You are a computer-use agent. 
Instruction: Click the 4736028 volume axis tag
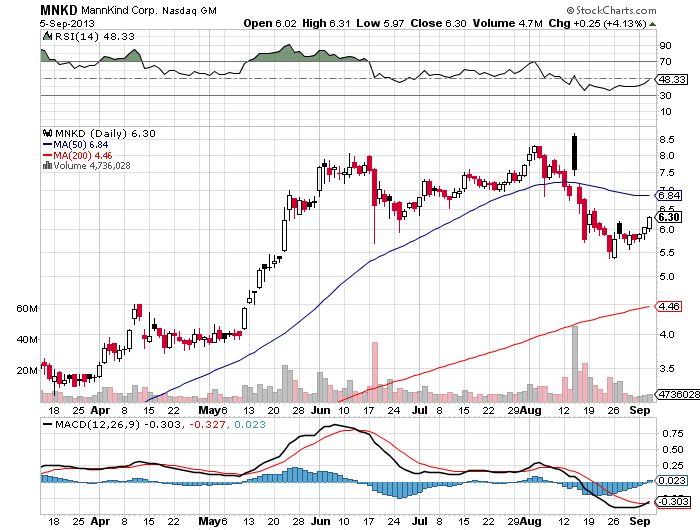click(677, 394)
